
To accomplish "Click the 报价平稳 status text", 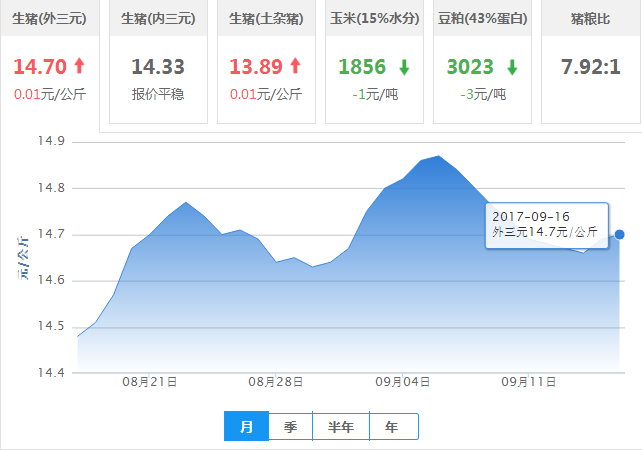I will [x=158, y=94].
